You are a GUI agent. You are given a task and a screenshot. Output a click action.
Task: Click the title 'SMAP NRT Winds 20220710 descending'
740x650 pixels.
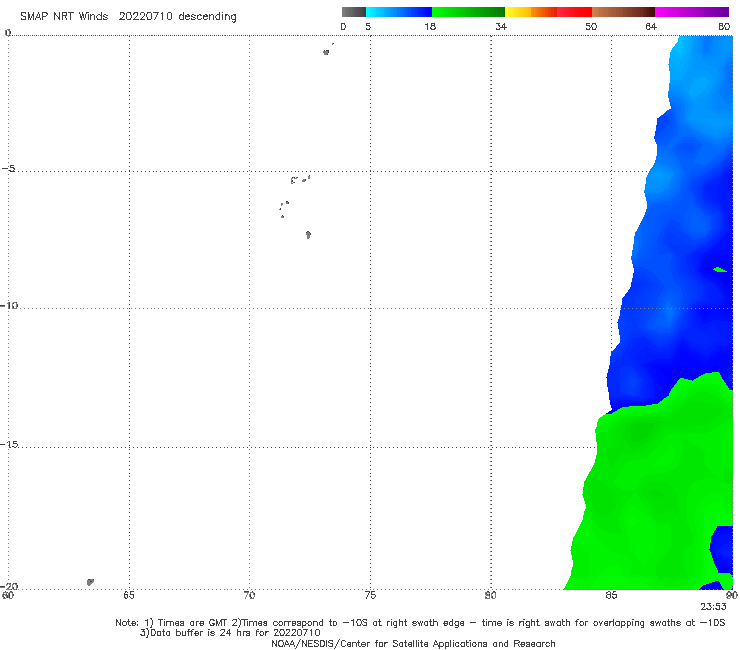[x=128, y=17]
